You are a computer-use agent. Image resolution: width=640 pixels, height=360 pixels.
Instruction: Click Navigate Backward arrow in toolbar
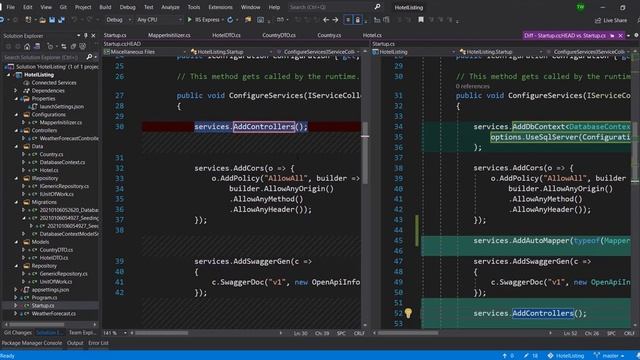[326, 20]
